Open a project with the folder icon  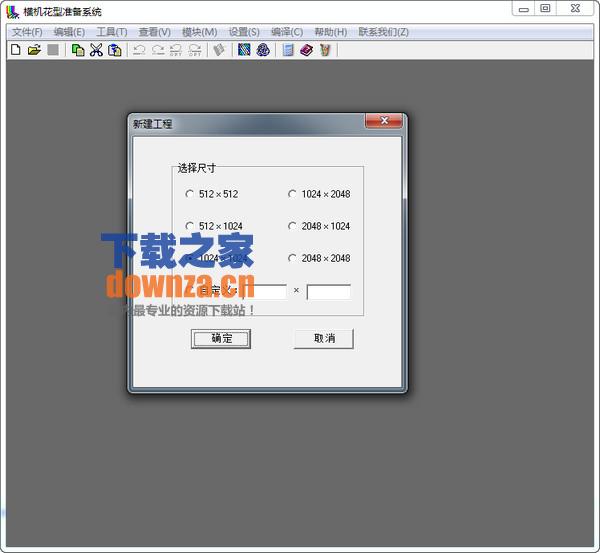34,50
